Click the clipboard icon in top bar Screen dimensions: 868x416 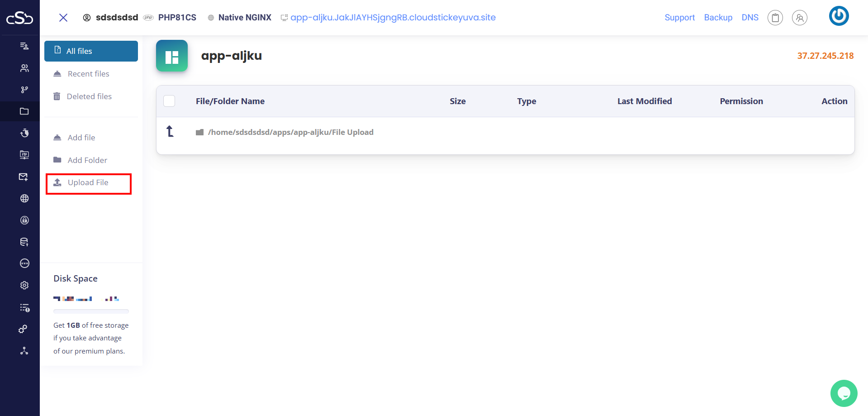point(775,18)
